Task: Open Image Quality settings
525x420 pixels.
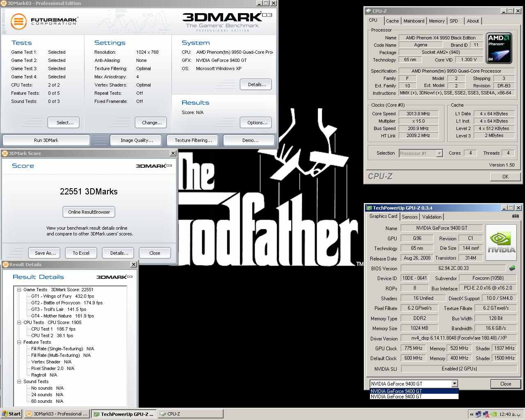Action: pos(137,140)
